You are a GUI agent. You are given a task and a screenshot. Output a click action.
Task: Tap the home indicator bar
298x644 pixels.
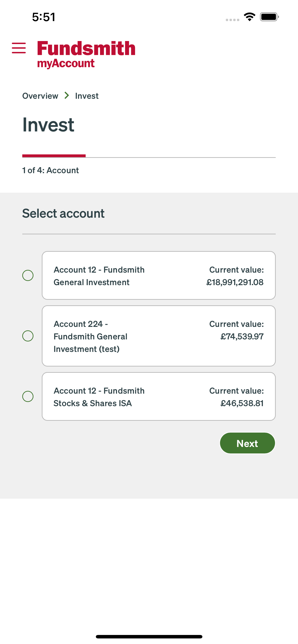(149, 637)
